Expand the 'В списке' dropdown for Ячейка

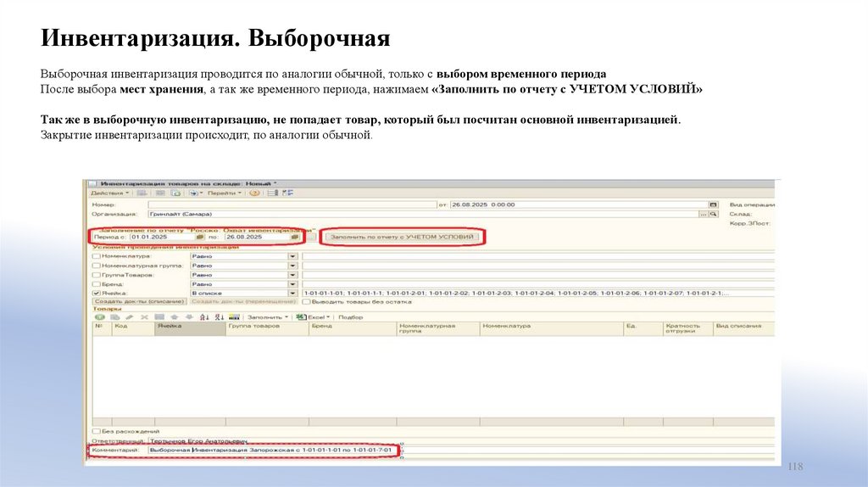[292, 293]
